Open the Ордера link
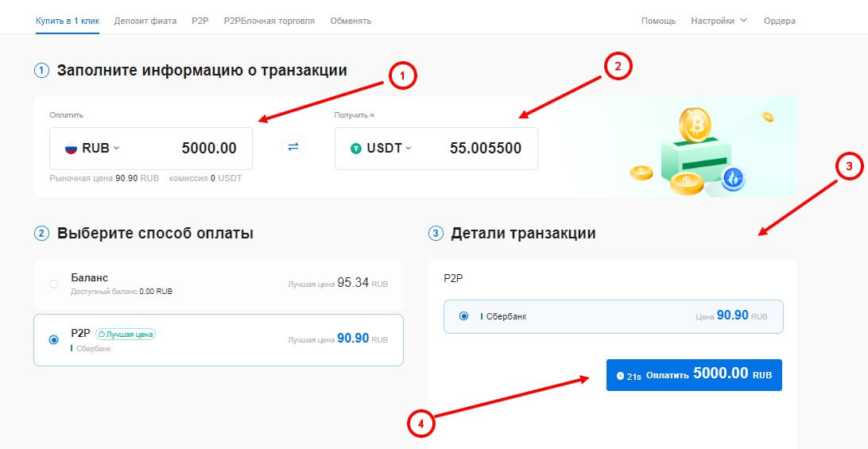The height and width of the screenshot is (449, 868). (x=779, y=21)
